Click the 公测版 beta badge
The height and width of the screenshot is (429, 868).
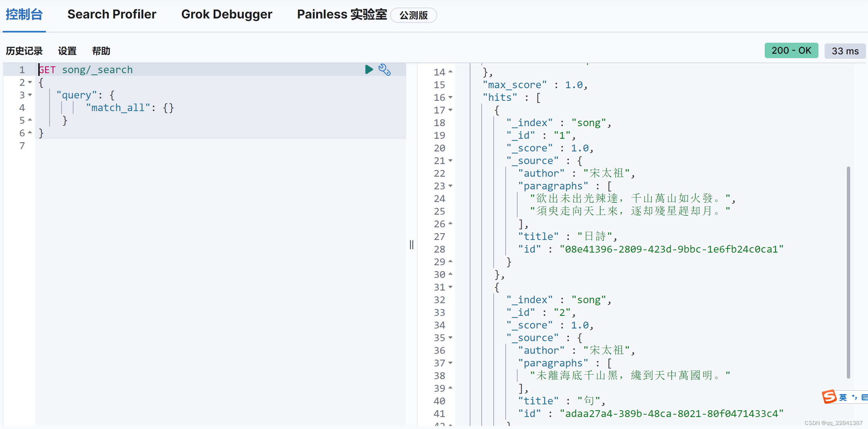(x=414, y=15)
